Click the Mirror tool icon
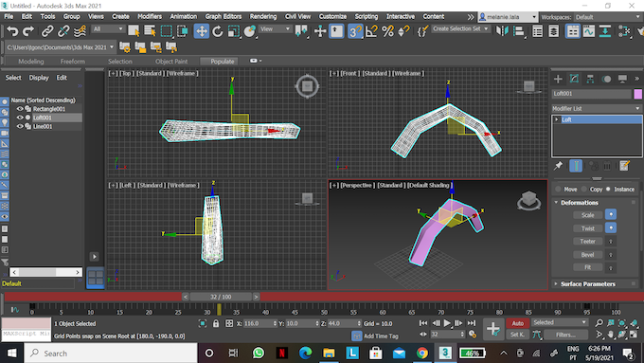Image resolution: width=644 pixels, height=363 pixels. coord(502,31)
